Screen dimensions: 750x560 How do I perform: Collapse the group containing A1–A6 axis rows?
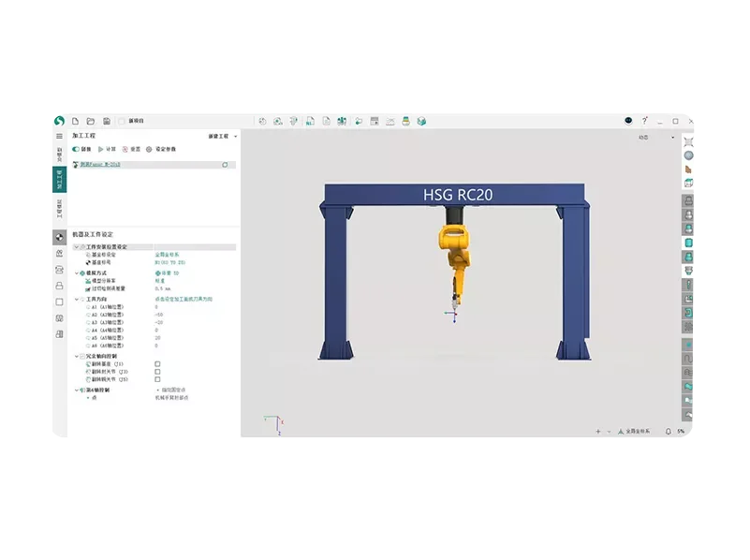point(77,300)
